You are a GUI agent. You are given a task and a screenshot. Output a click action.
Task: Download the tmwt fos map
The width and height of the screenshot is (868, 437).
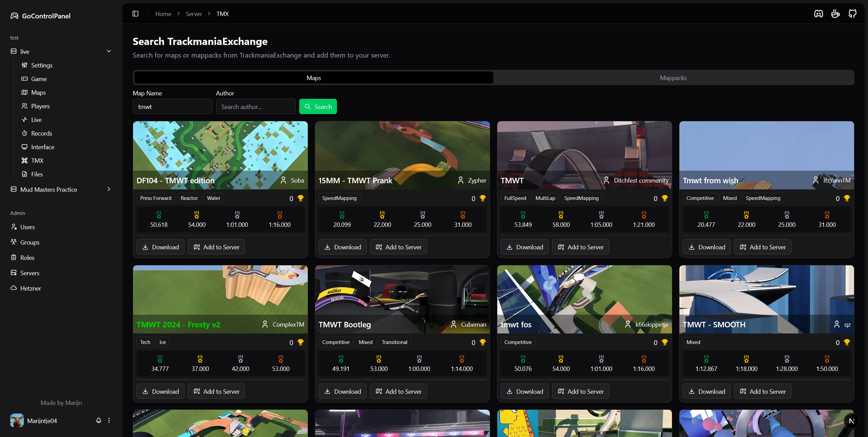tap(524, 391)
